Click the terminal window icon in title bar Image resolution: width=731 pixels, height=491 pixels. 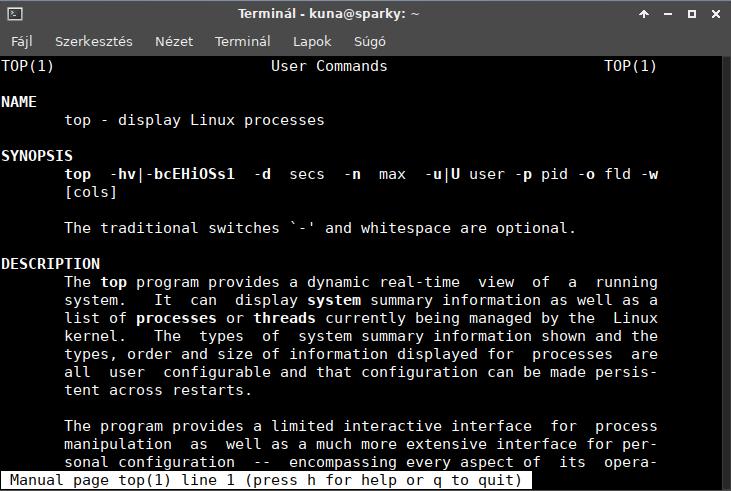15,14
